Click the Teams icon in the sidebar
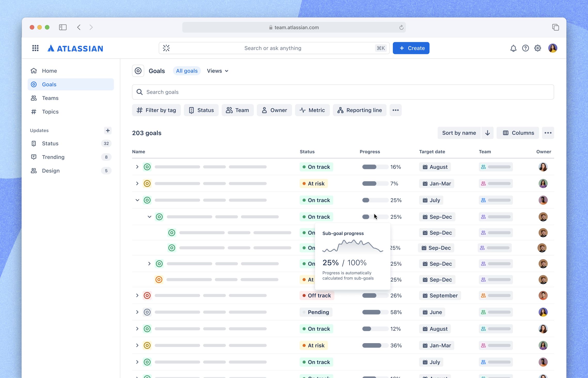This screenshot has height=378, width=588. (34, 98)
